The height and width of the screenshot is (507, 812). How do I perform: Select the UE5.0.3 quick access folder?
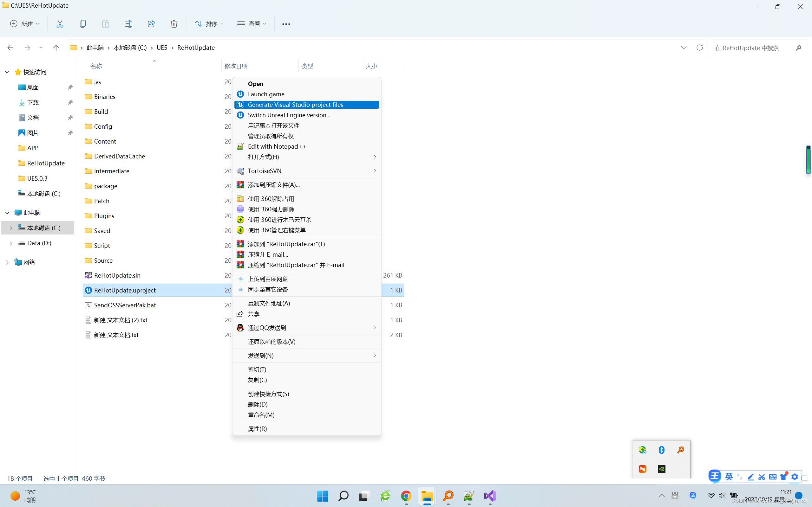pos(37,178)
